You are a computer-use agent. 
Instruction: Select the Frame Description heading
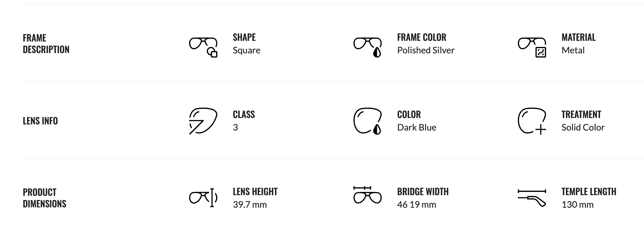coord(46,44)
